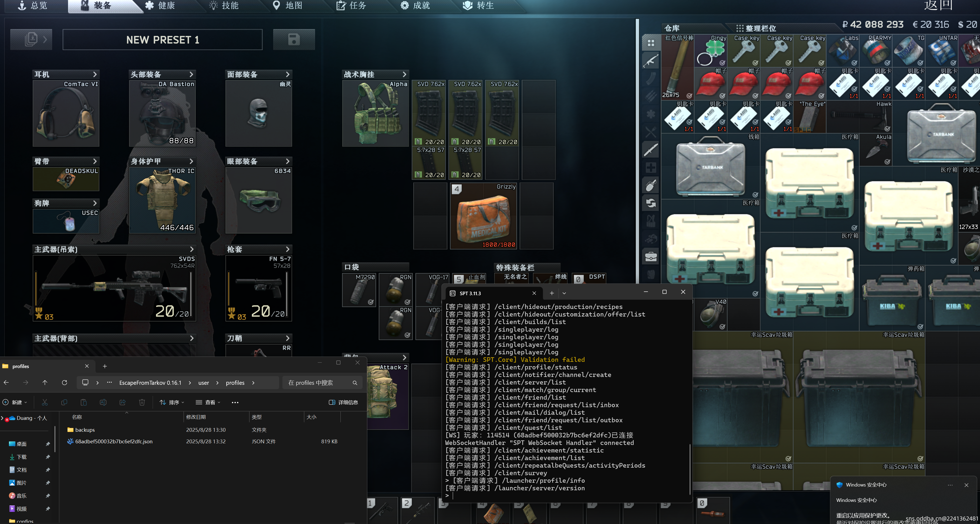Expand the 身体护甲 body armor chevron
The width and height of the screenshot is (980, 524).
tap(191, 161)
